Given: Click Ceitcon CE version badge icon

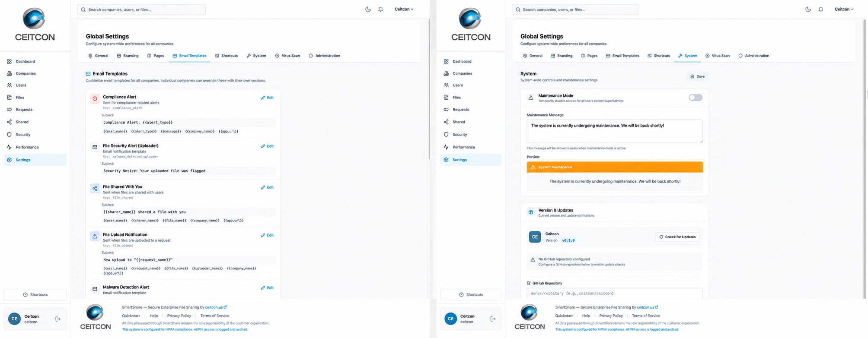Looking at the screenshot, I should [x=535, y=237].
